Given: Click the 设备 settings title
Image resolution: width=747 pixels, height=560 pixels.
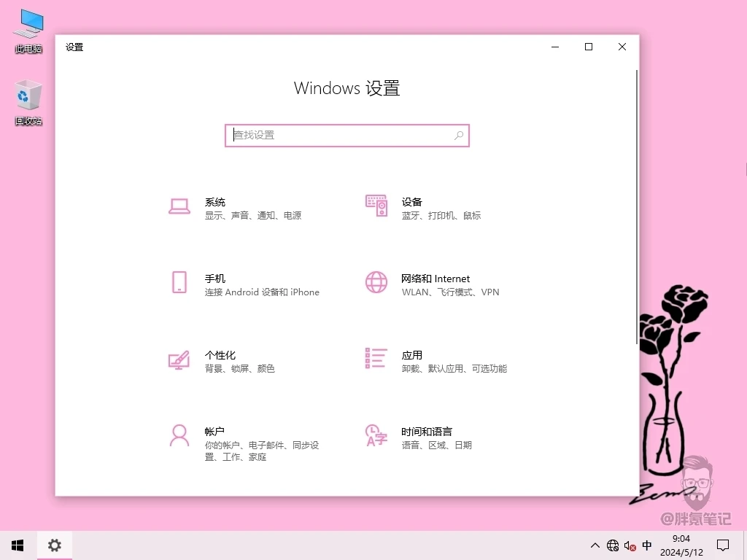Looking at the screenshot, I should click(x=411, y=202).
